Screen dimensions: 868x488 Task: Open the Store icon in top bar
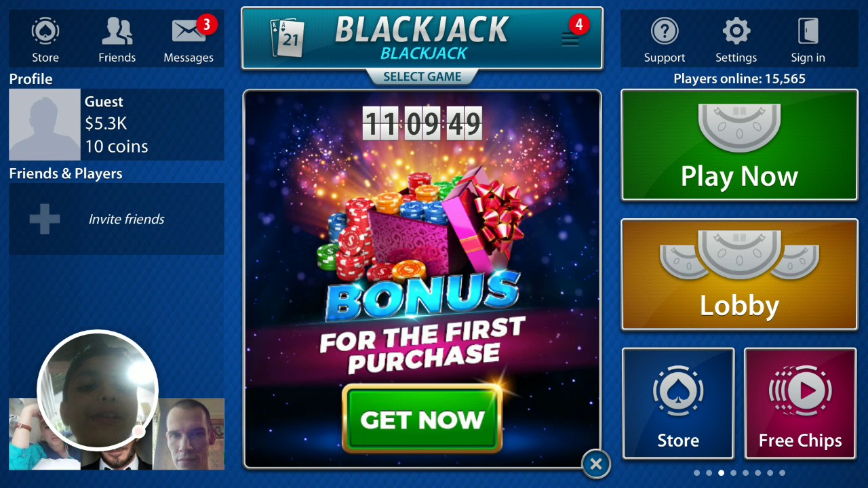pyautogui.click(x=45, y=32)
